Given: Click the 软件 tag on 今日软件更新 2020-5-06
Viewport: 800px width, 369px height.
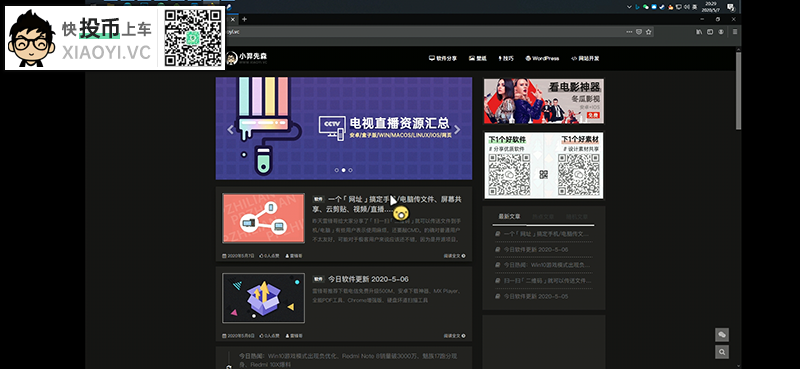Looking at the screenshot, I should click(318, 279).
